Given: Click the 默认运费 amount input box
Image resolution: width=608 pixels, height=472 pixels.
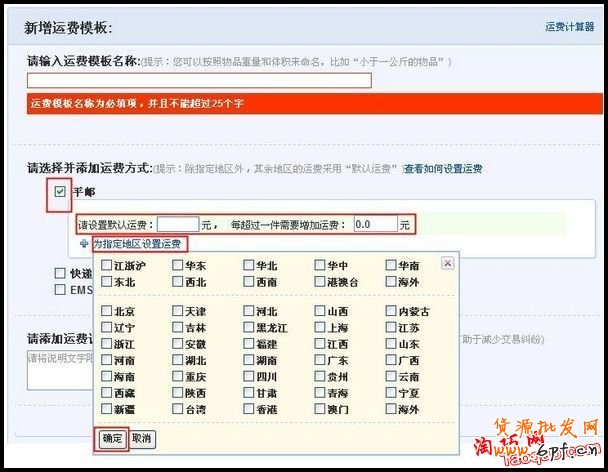Looking at the screenshot, I should 178,225.
